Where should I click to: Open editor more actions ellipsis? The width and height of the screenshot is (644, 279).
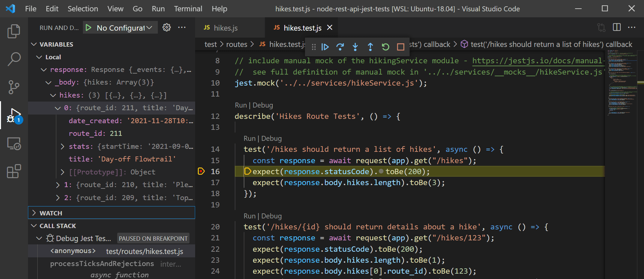click(x=632, y=27)
